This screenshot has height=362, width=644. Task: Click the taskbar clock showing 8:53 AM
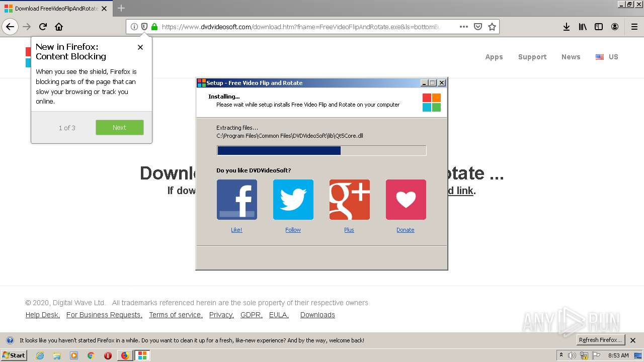pyautogui.click(x=618, y=355)
